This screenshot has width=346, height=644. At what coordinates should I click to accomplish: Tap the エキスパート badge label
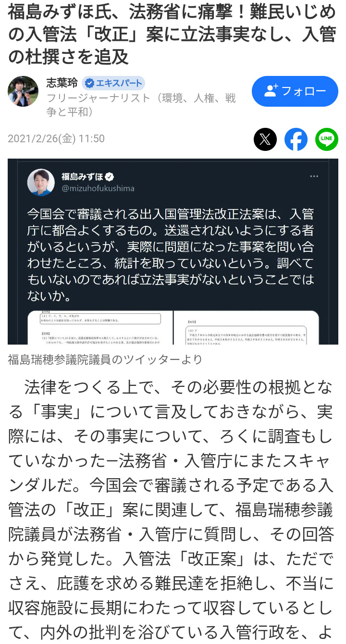click(113, 83)
